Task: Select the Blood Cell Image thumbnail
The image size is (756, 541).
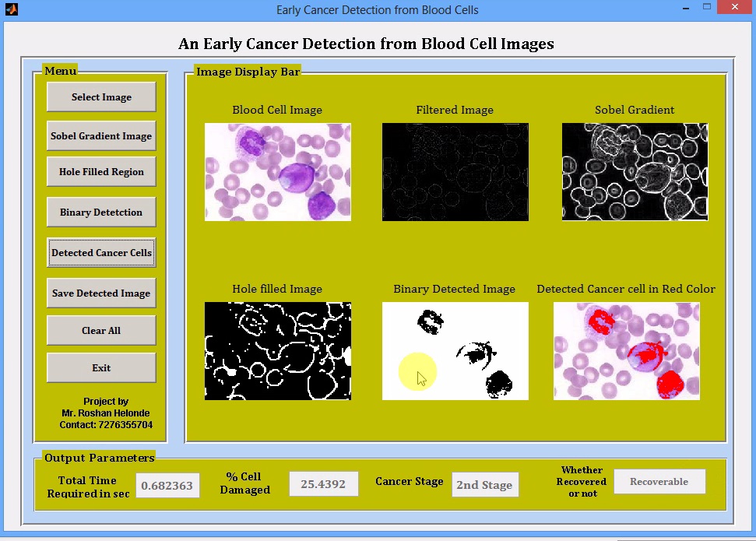Action: (x=277, y=172)
